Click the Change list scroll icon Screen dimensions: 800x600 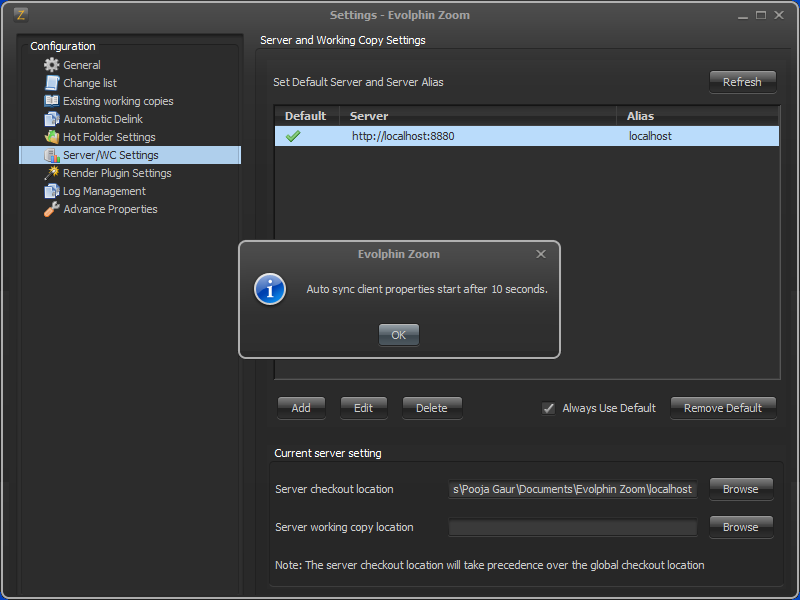52,83
